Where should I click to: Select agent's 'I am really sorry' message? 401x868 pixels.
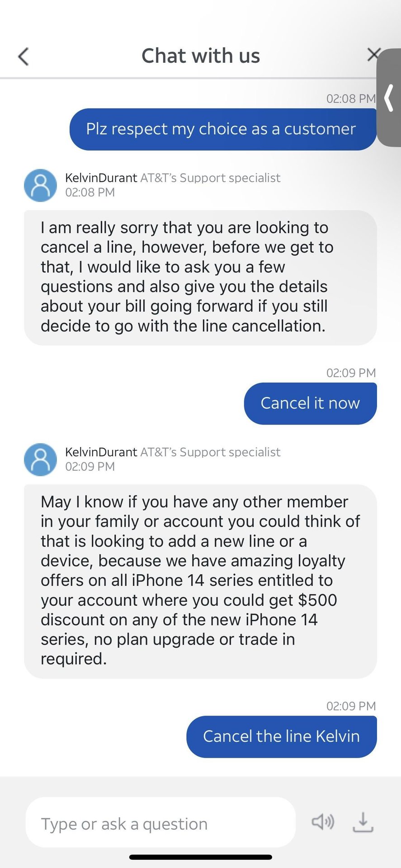200,277
